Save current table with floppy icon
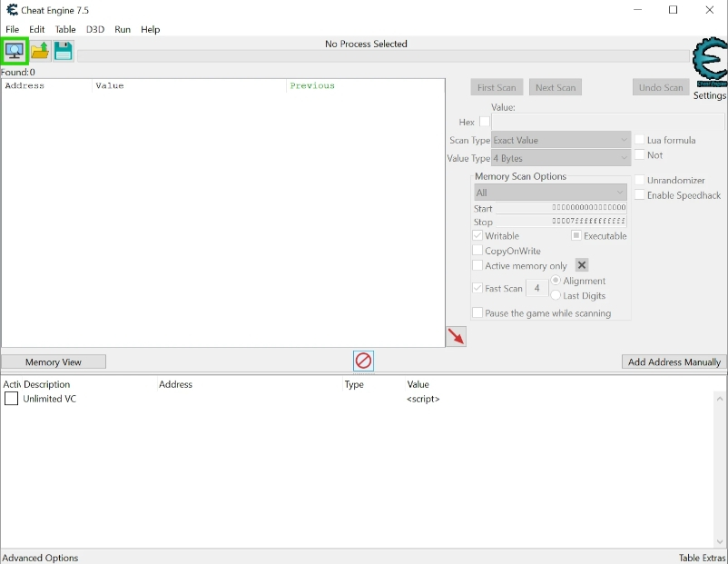Image resolution: width=728 pixels, height=564 pixels. tap(64, 51)
